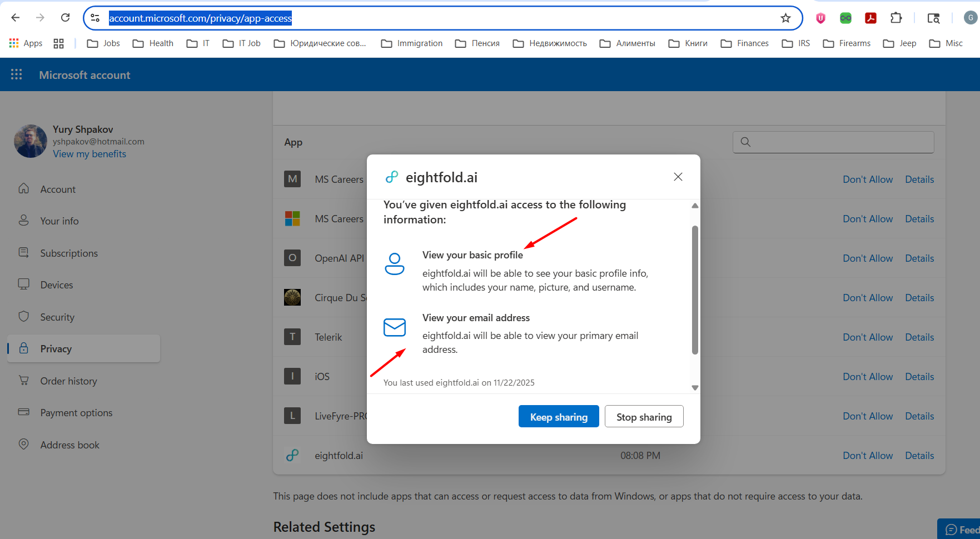The width and height of the screenshot is (980, 539).
Task: Open Details for OpenAI API
Action: (919, 258)
